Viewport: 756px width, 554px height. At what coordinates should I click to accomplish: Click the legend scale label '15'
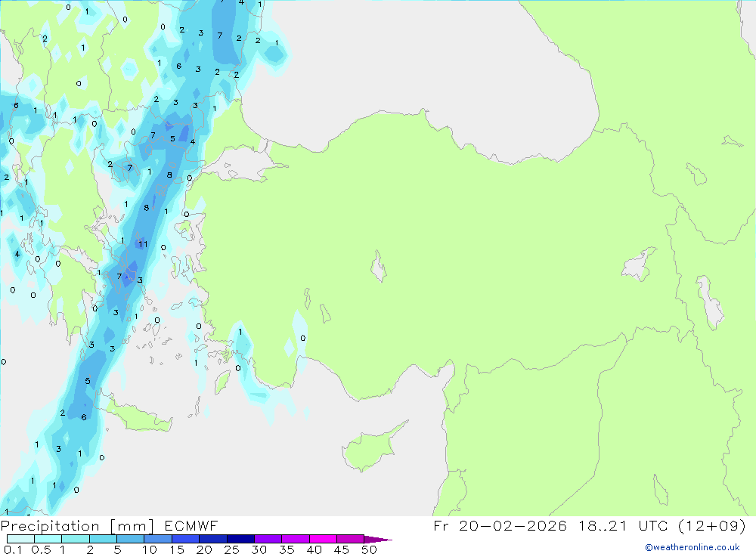tap(176, 549)
